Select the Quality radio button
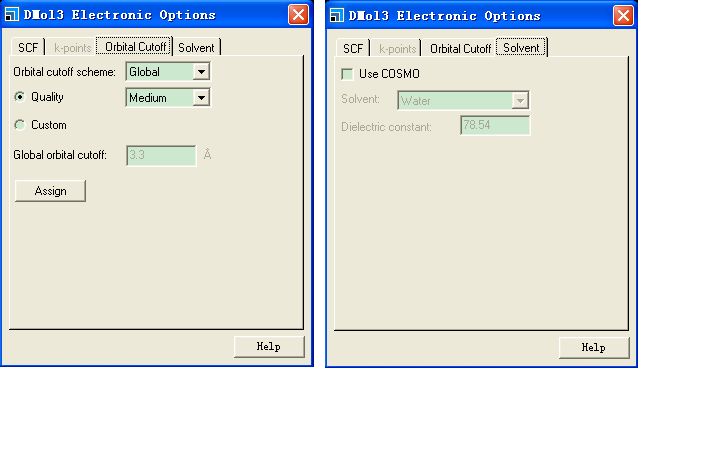The height and width of the screenshot is (450, 720). [19, 97]
